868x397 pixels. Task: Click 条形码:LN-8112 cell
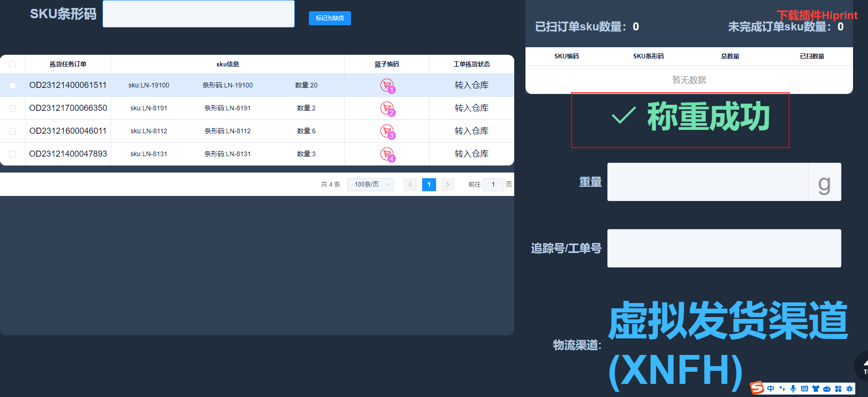[228, 131]
